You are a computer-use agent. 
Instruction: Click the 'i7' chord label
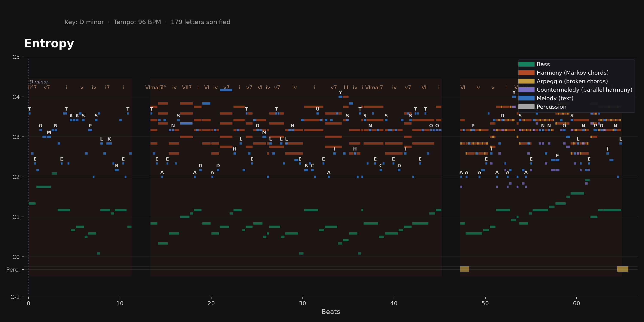point(107,88)
